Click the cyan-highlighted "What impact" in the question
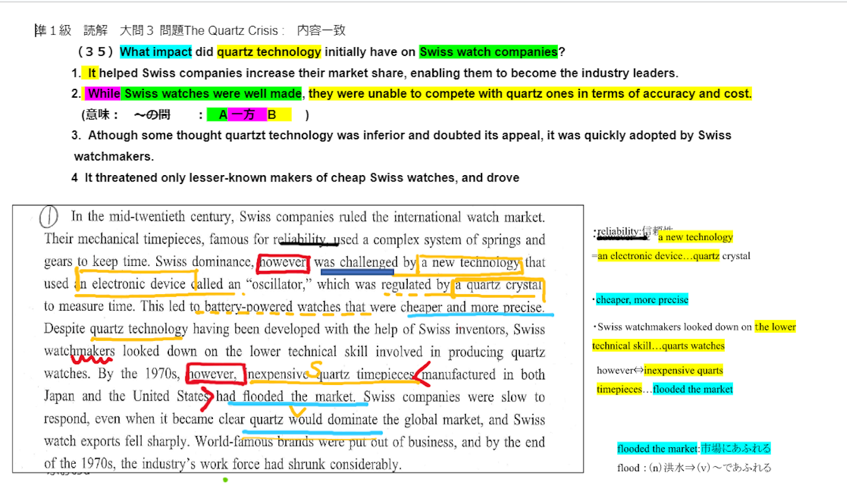Viewport: 847px width, 504px height. (x=156, y=52)
